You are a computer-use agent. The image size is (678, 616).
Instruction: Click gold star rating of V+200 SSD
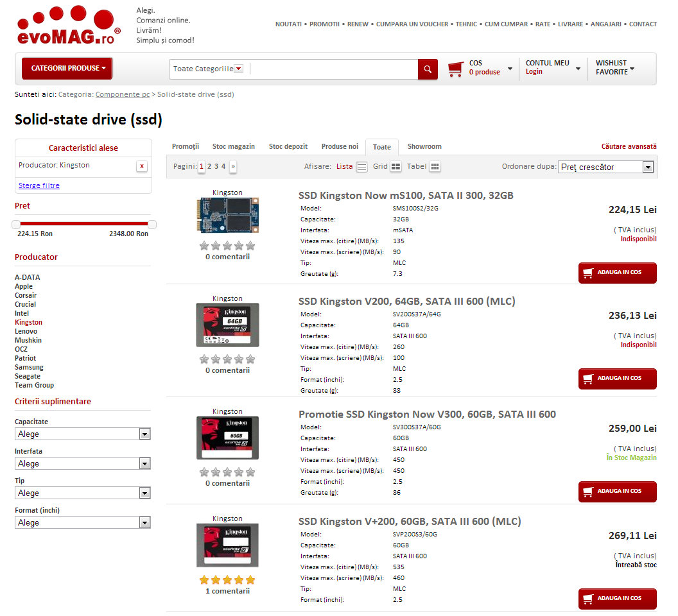pyautogui.click(x=227, y=580)
